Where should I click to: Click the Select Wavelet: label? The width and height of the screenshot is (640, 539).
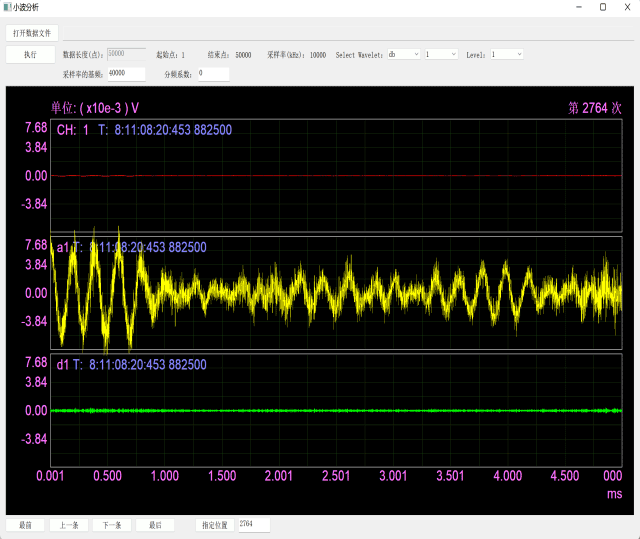(359, 55)
